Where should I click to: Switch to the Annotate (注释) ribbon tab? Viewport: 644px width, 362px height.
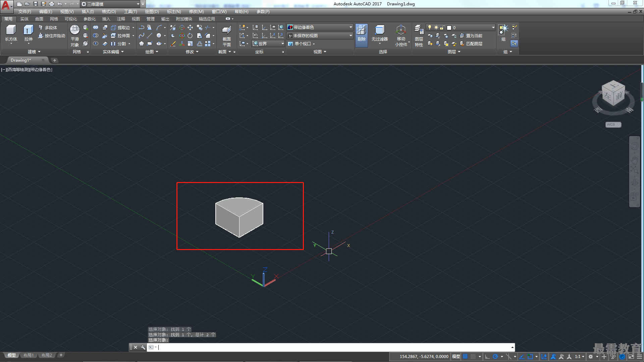(121, 19)
